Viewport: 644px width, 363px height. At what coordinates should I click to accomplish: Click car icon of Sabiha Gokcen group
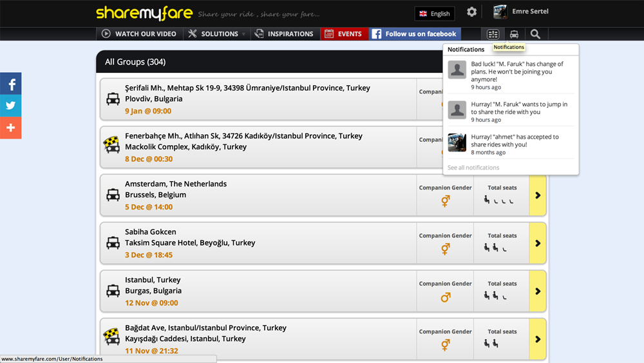coord(113,242)
